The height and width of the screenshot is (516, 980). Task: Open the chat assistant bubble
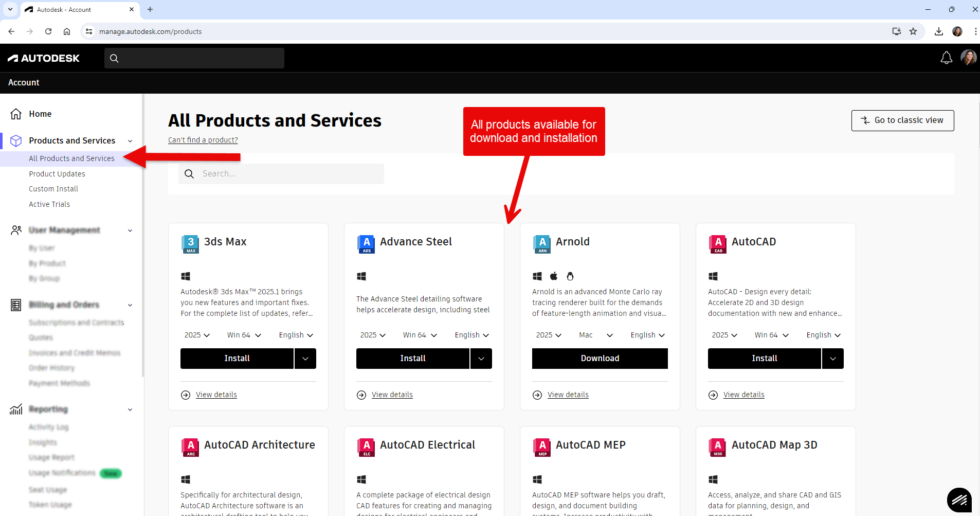[959, 500]
